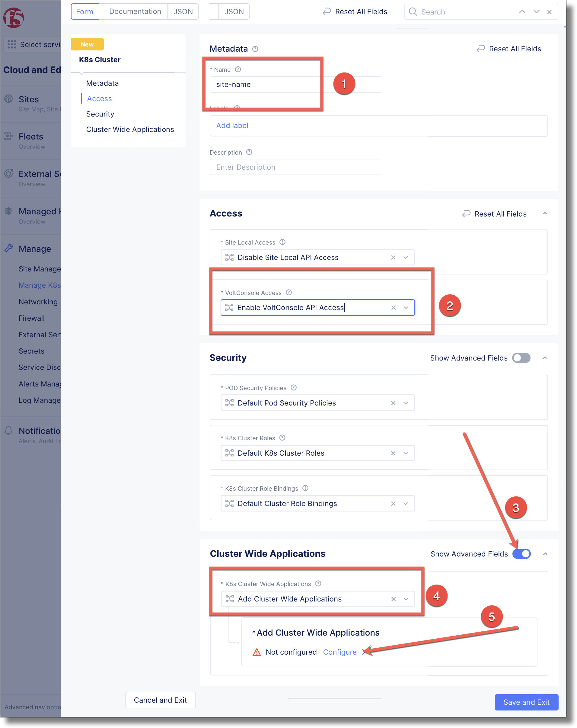Click Reset All Fields in Metadata section

(508, 49)
